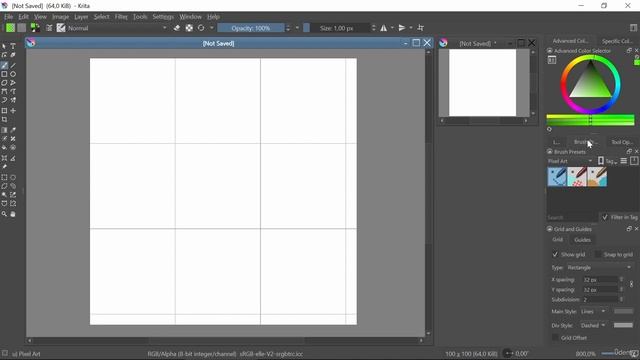Toggle wrap around mode icon
640x360 pixels.
point(420,28)
